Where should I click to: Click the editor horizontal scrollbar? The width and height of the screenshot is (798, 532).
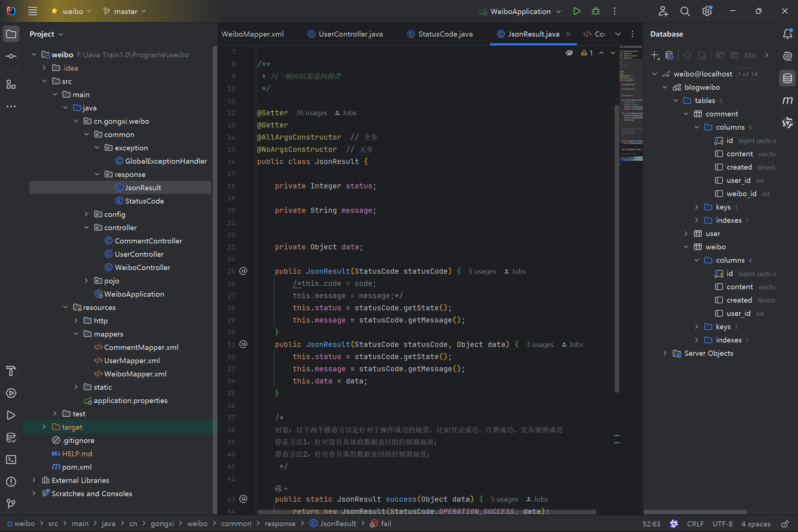click(427, 512)
